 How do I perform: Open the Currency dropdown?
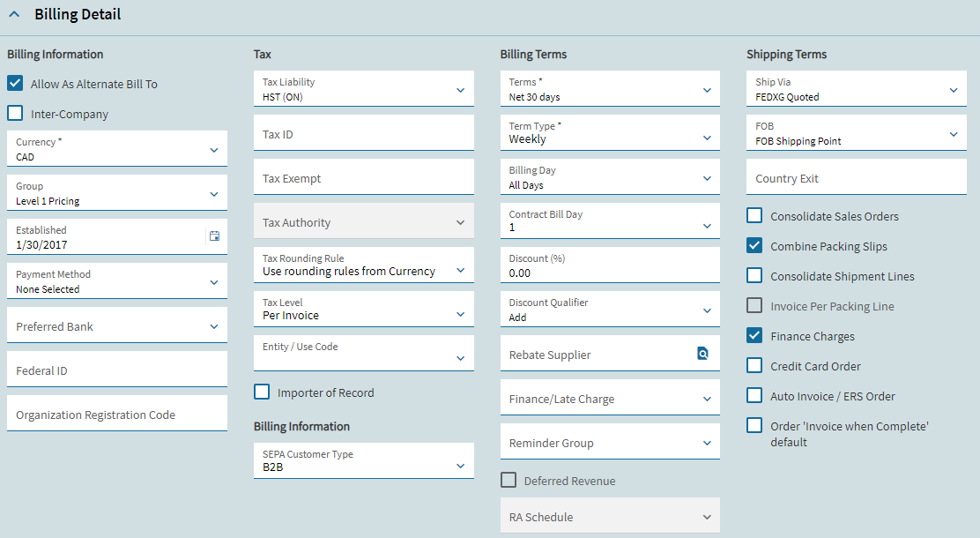[214, 149]
